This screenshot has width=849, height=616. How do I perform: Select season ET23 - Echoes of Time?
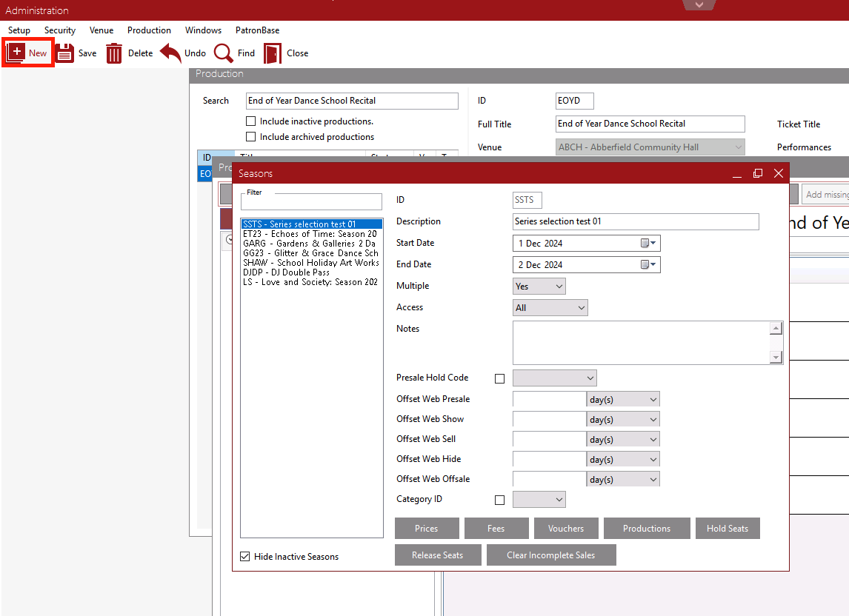pos(312,234)
